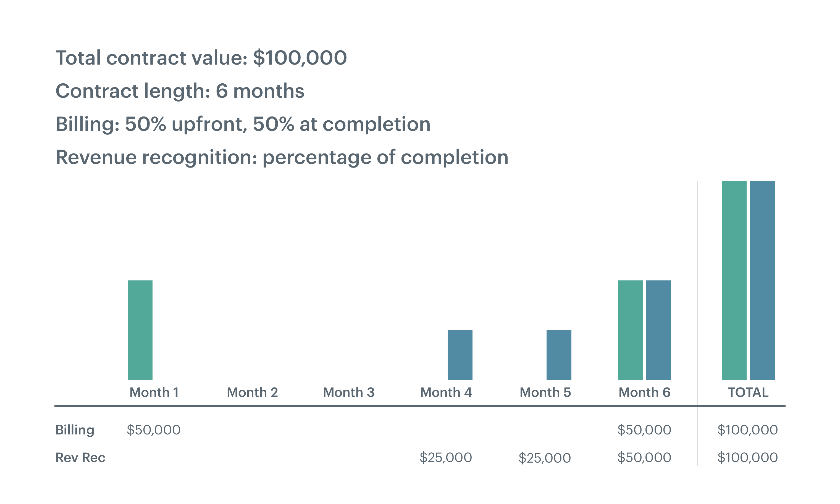The height and width of the screenshot is (504, 840).
Task: Select the TOTAL column label
Action: point(748,392)
